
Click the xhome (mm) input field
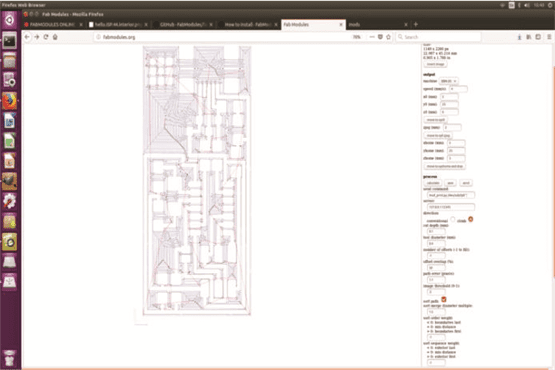click(x=456, y=143)
